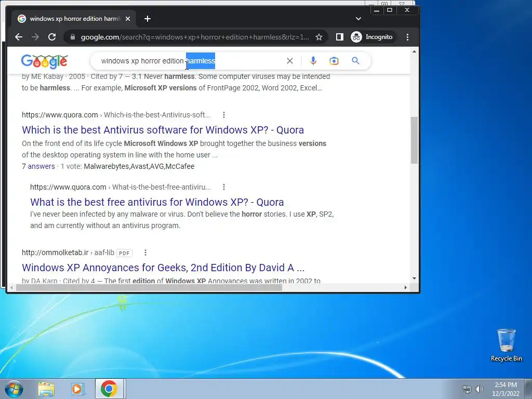Open Chrome's three-dot menu
Viewport: 532px width, 399px height.
[x=407, y=37]
